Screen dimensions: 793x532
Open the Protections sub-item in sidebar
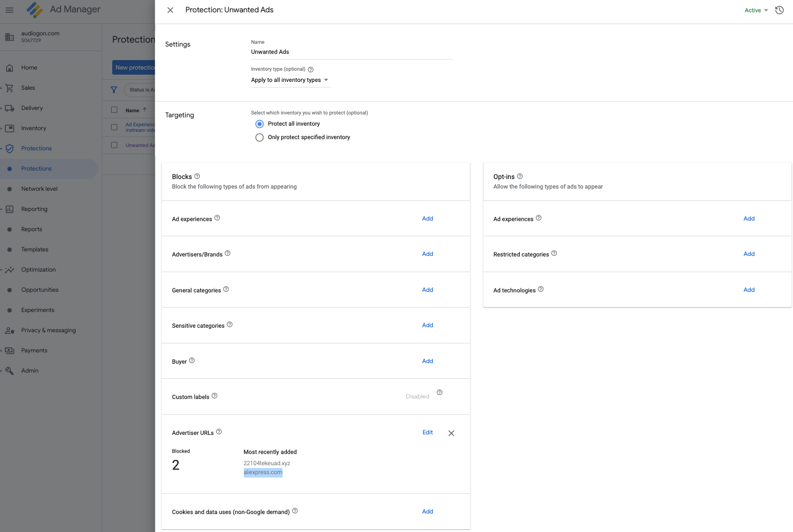(x=49, y=169)
